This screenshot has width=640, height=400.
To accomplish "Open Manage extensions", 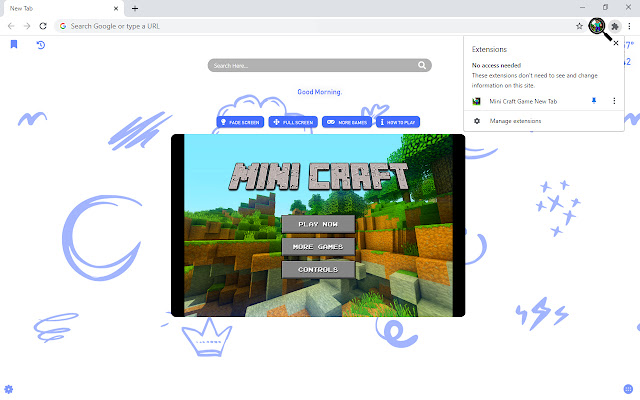I will (515, 121).
